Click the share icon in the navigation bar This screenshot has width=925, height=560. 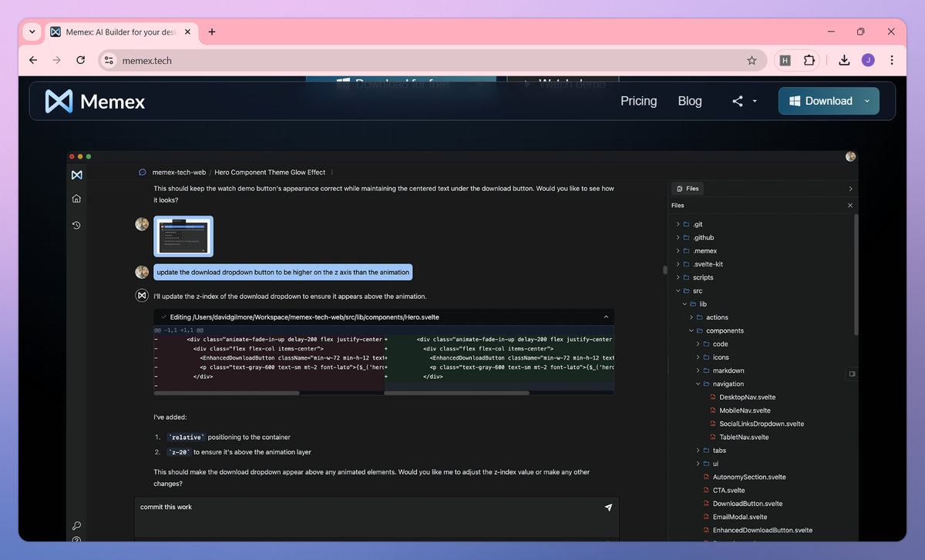(x=738, y=101)
